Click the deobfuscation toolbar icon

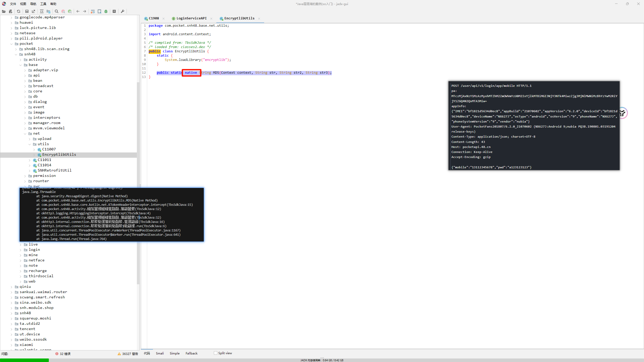tap(93, 11)
